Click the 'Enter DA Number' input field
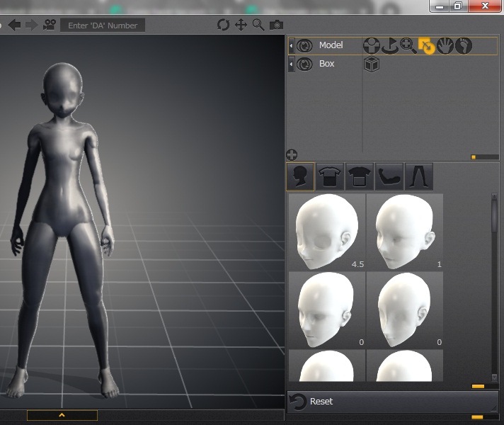 pos(103,25)
